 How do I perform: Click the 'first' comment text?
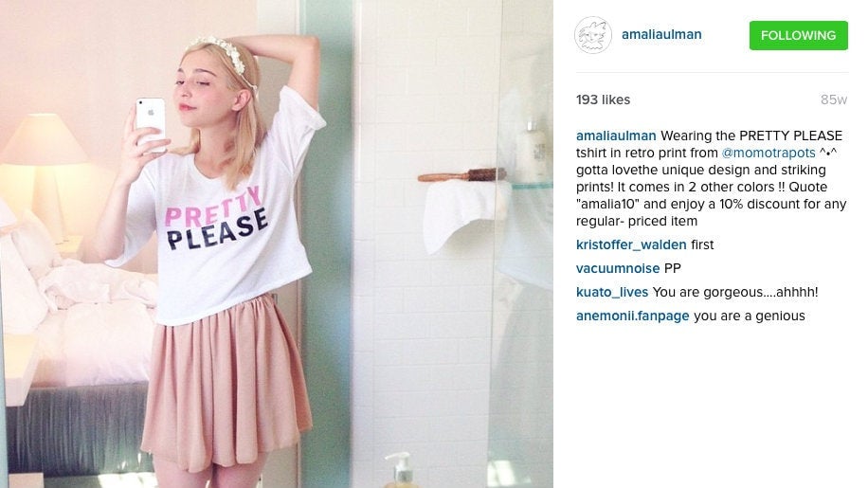click(x=702, y=244)
